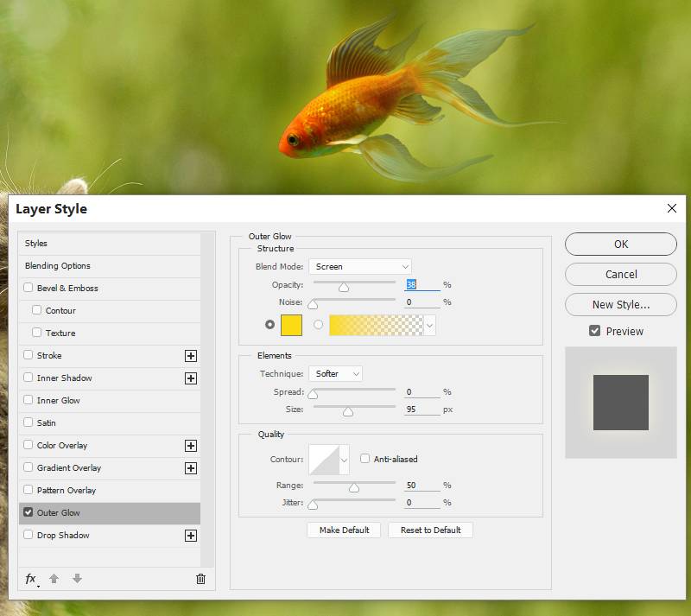
Task: Open the Blend Mode dropdown set to Screen
Action: (360, 267)
